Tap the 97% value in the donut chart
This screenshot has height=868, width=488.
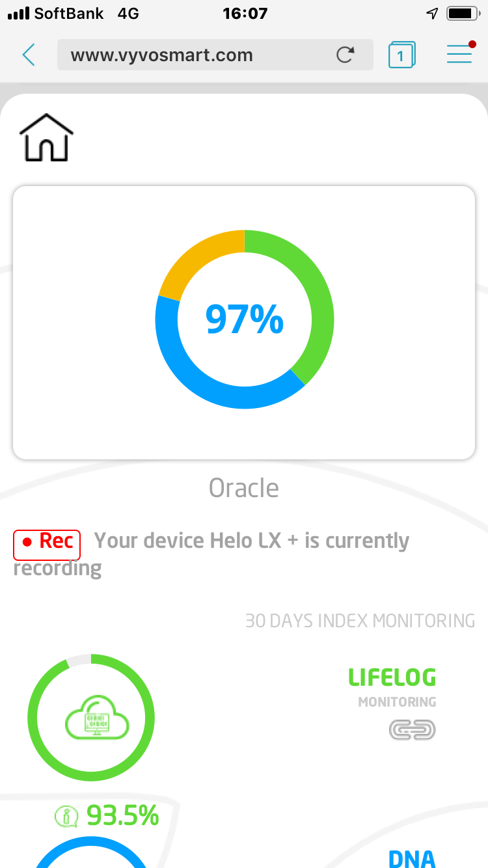pos(244,319)
